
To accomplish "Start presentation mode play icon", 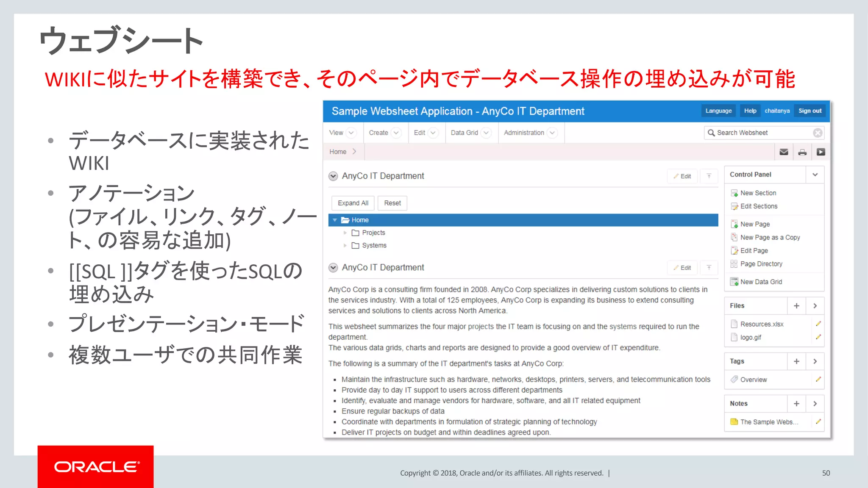I will (821, 152).
